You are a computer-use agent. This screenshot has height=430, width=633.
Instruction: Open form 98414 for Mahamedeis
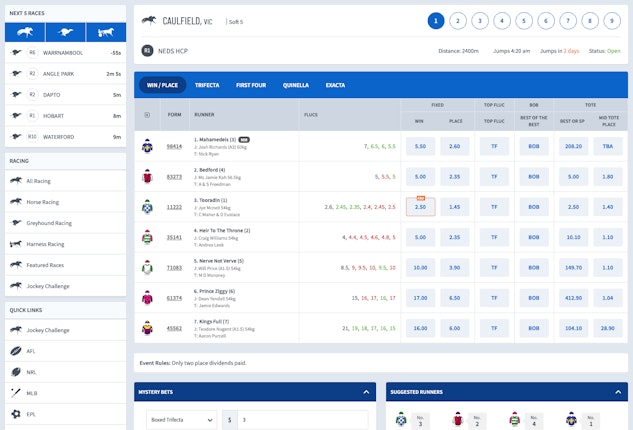(x=174, y=146)
